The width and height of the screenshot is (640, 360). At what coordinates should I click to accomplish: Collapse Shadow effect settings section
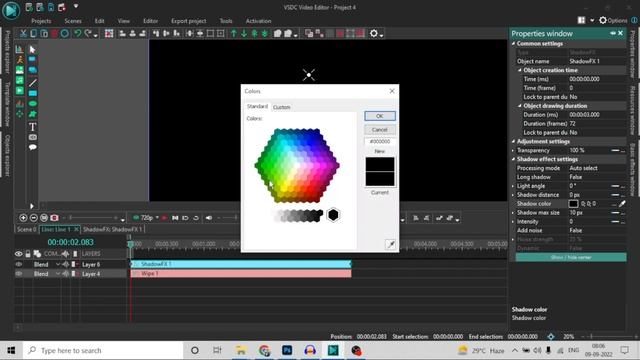pyautogui.click(x=514, y=159)
